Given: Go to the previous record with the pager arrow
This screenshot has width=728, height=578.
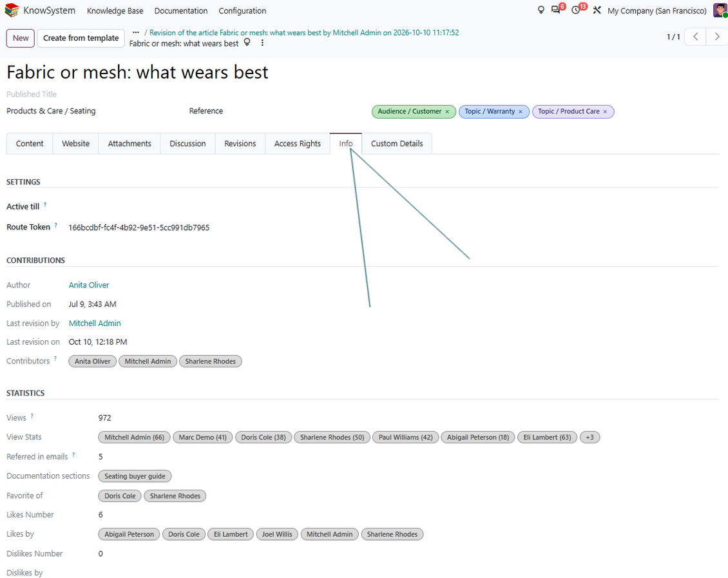Looking at the screenshot, I should [696, 37].
